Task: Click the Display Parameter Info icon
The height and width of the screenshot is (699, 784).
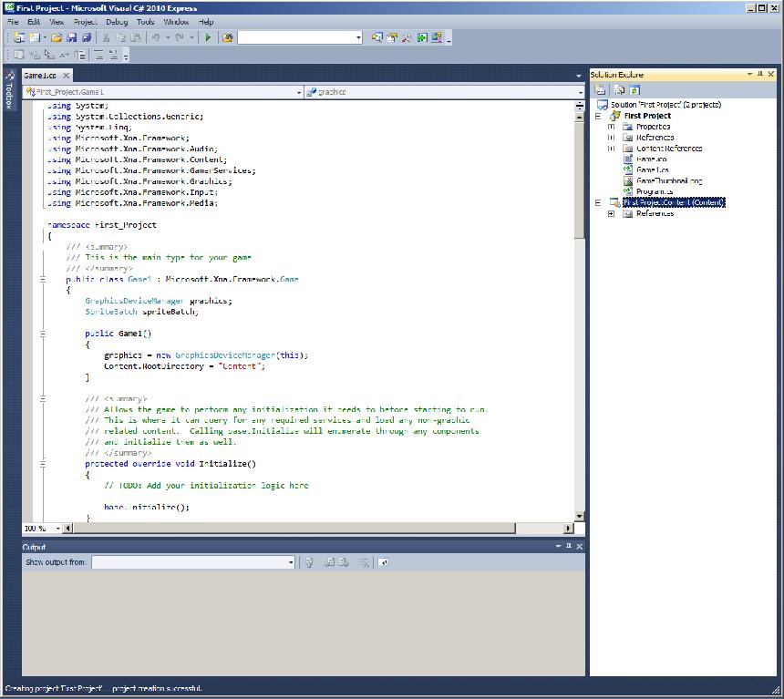Action: (x=35, y=55)
